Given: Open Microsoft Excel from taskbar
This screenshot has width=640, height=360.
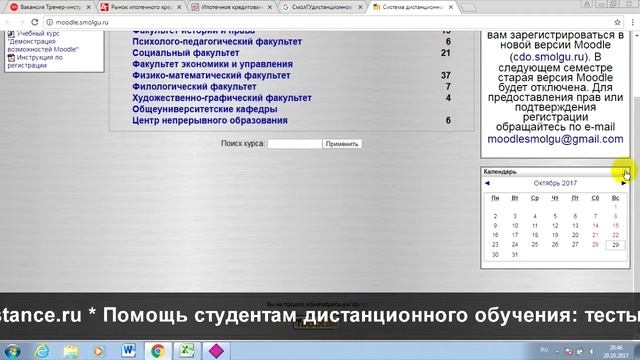Looking at the screenshot, I should pos(187,351).
